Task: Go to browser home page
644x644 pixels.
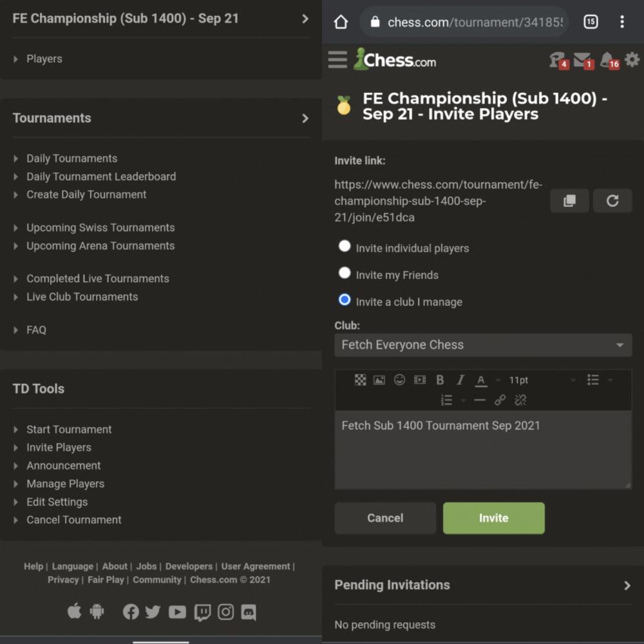Action: coord(341,22)
